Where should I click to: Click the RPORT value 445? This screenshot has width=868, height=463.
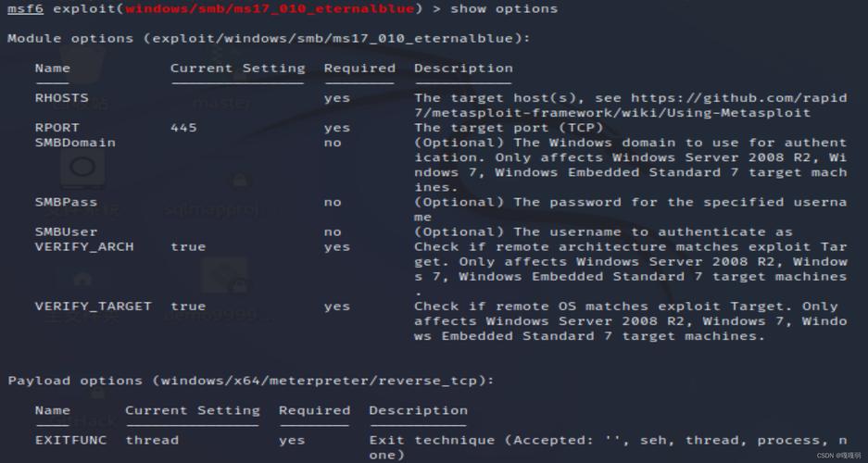pyautogui.click(x=183, y=128)
